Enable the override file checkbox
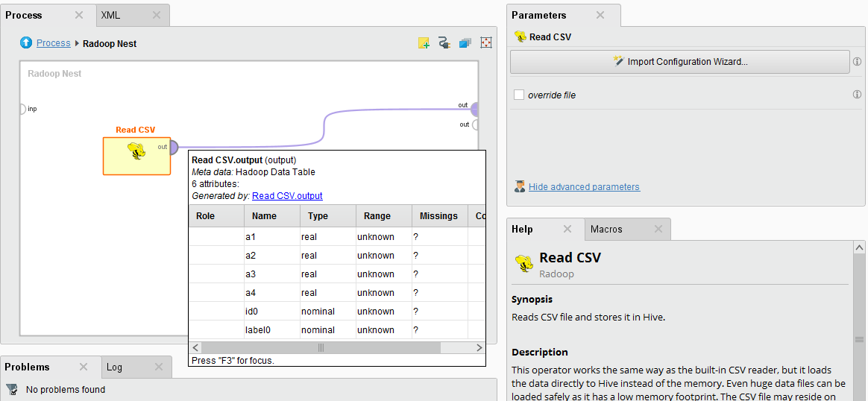The width and height of the screenshot is (868, 401). pyautogui.click(x=519, y=95)
